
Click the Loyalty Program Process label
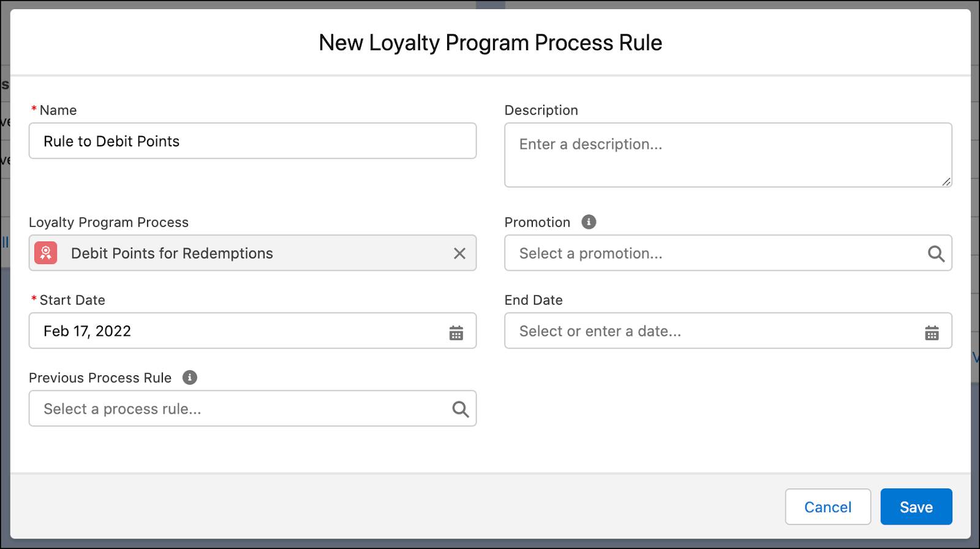tap(108, 222)
